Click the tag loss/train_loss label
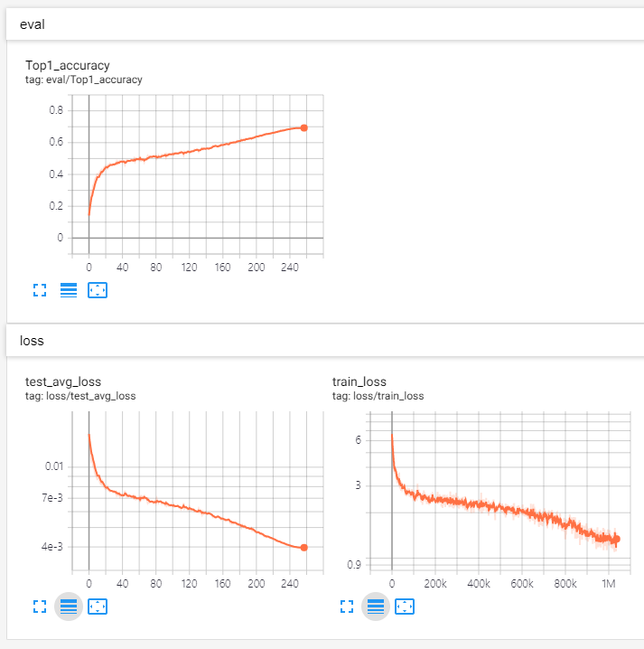The image size is (644, 649). (378, 396)
